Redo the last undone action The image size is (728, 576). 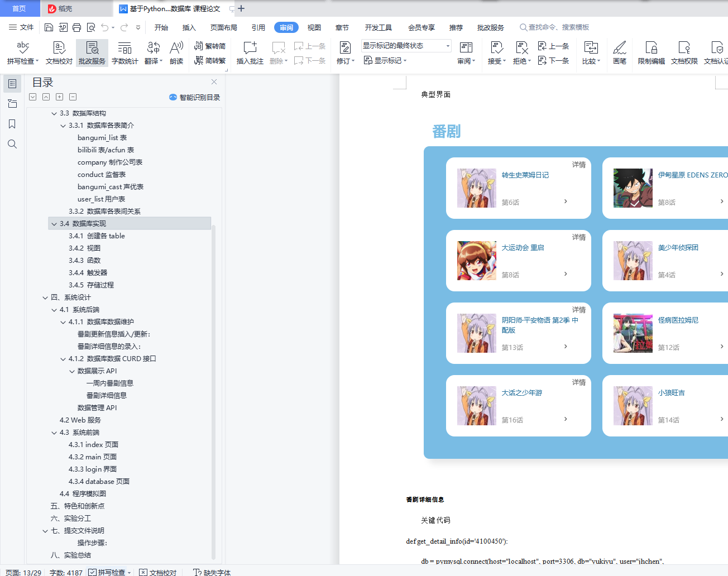(124, 27)
